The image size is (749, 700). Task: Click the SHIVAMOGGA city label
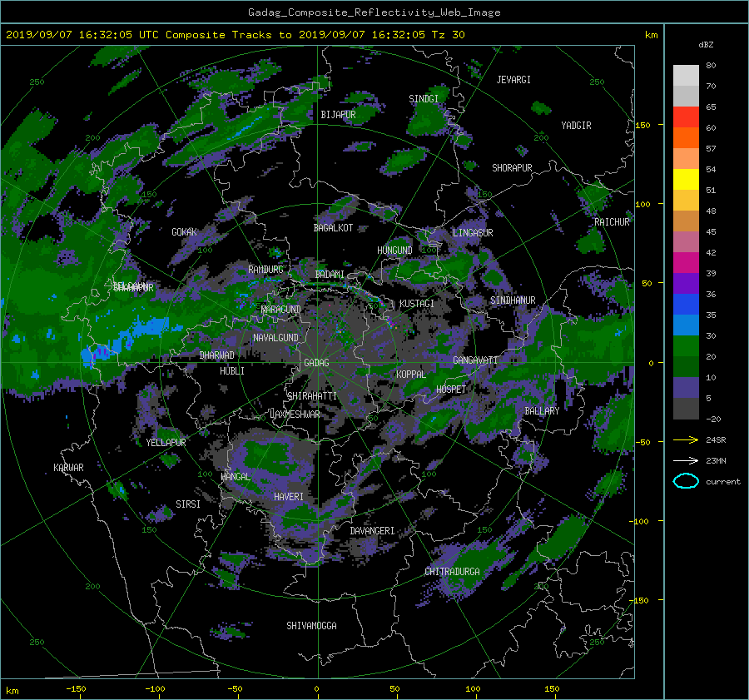[311, 626]
